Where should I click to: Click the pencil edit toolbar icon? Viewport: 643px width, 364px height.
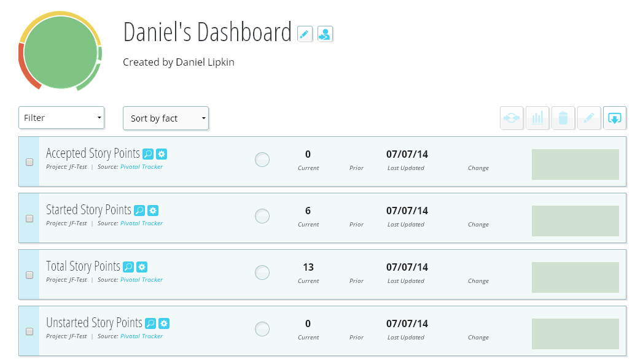[x=588, y=118]
